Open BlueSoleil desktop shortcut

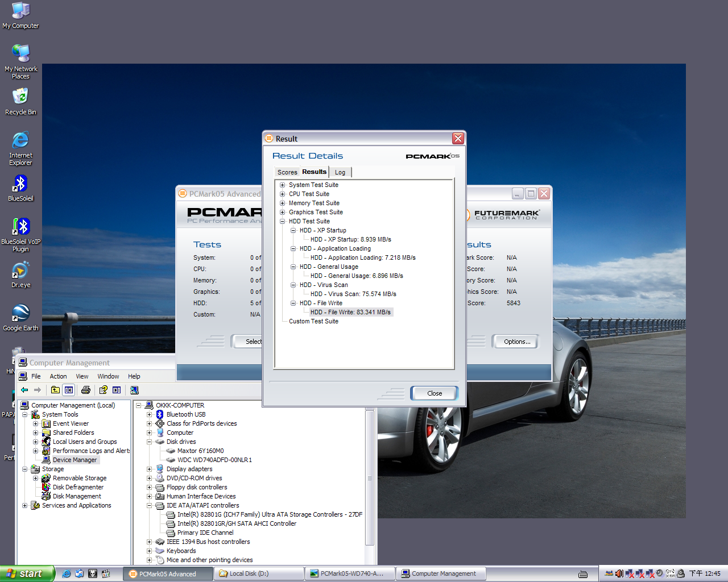20,188
